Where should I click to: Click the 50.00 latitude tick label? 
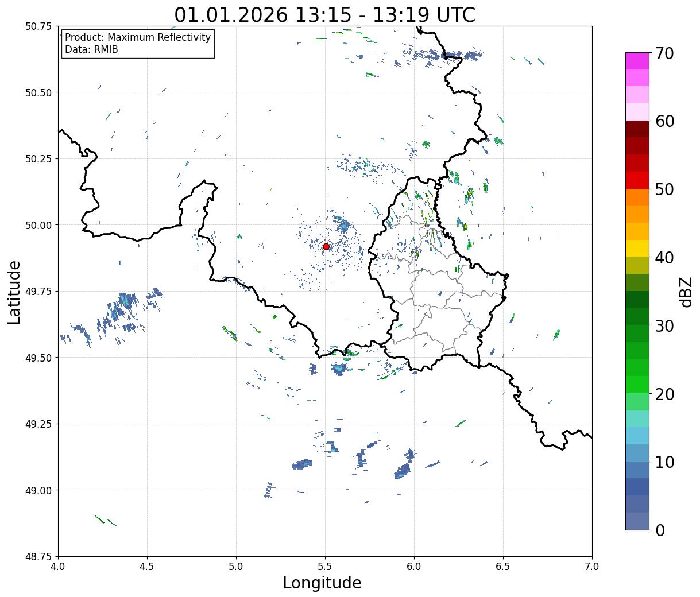[38, 225]
